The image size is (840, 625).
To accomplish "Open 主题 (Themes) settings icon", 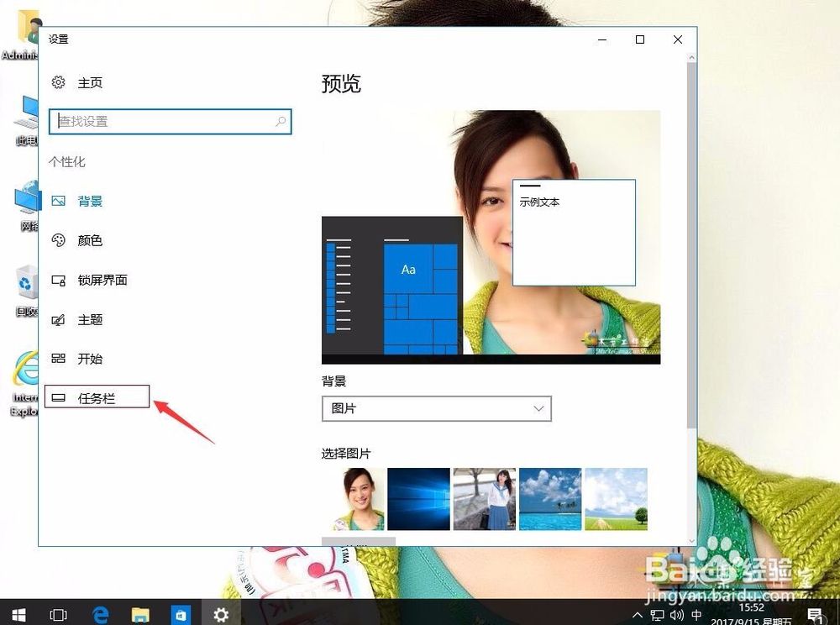I will click(x=58, y=319).
